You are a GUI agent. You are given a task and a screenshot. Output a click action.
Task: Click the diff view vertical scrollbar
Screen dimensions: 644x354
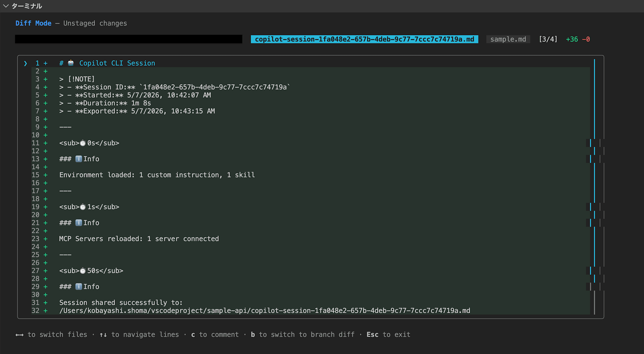coord(594,187)
